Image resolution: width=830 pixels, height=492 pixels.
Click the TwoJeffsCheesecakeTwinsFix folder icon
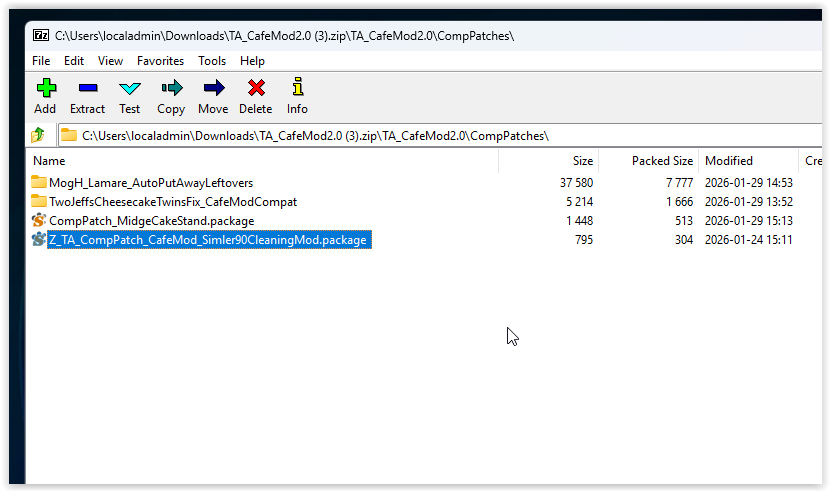[x=39, y=201]
